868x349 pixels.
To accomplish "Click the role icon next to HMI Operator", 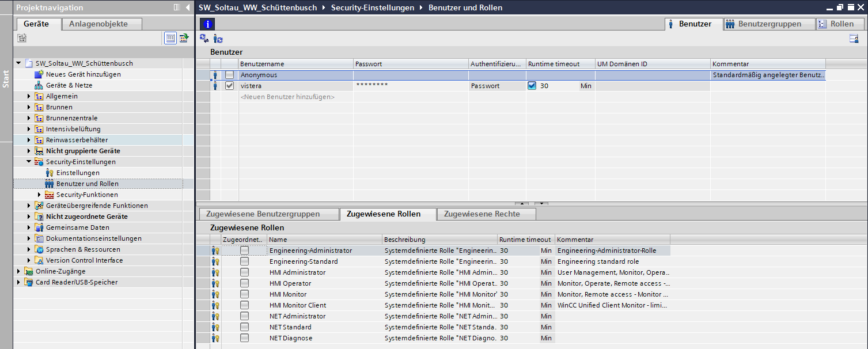I will click(x=215, y=283).
